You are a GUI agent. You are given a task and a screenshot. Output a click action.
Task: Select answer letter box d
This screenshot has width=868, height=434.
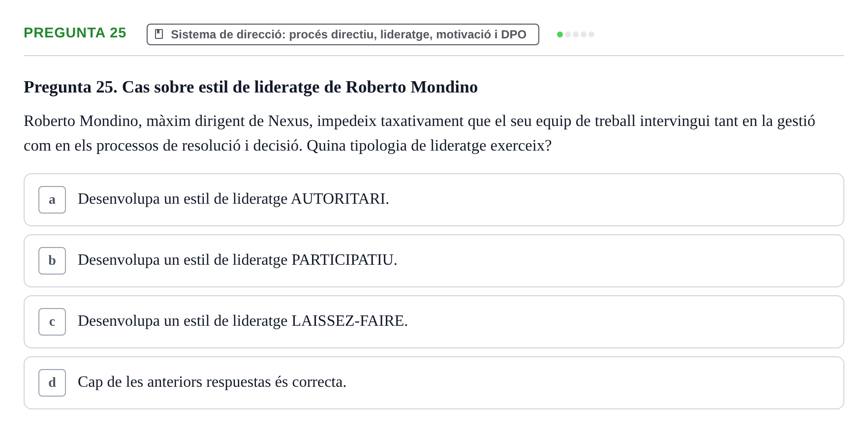(52, 383)
